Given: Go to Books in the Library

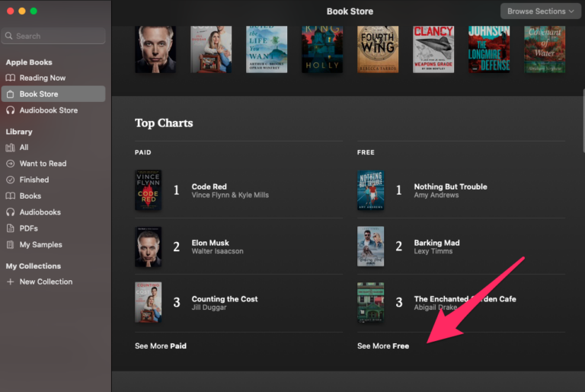Looking at the screenshot, I should (30, 196).
